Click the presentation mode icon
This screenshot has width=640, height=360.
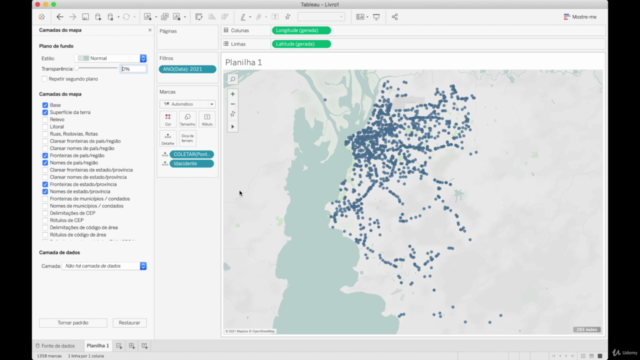click(376, 17)
